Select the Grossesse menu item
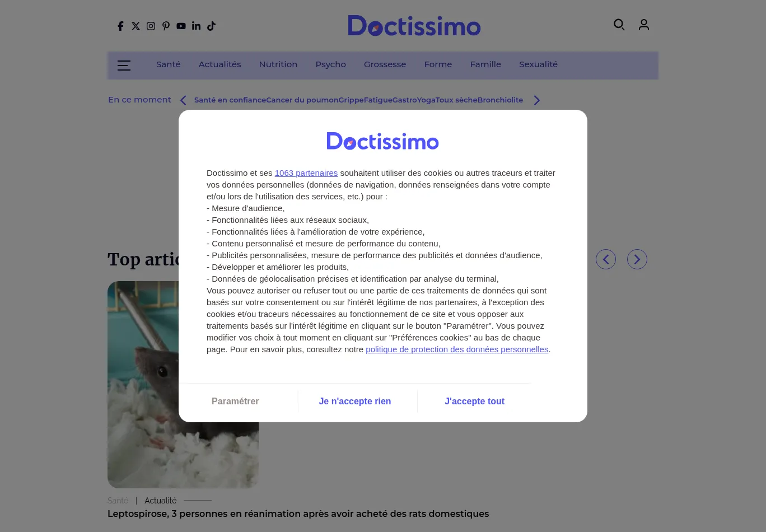Screen dimensions: 766x532 click(x=385, y=64)
